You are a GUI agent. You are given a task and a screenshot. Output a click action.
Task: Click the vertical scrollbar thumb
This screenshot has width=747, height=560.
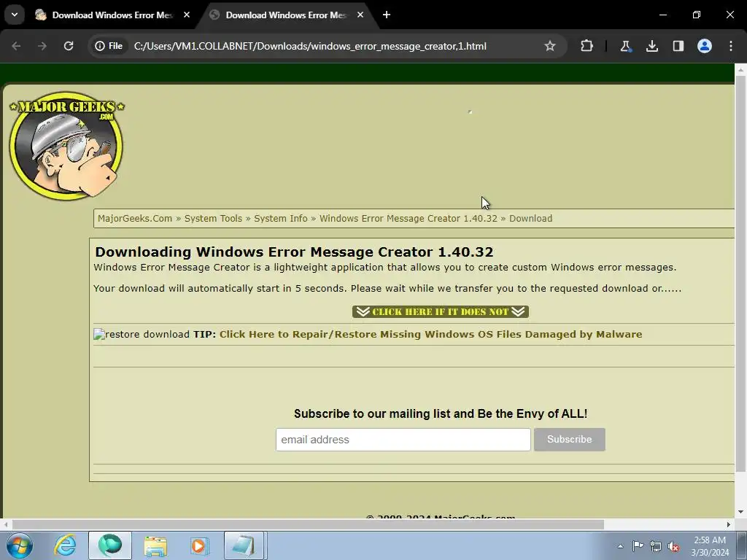[740, 274]
